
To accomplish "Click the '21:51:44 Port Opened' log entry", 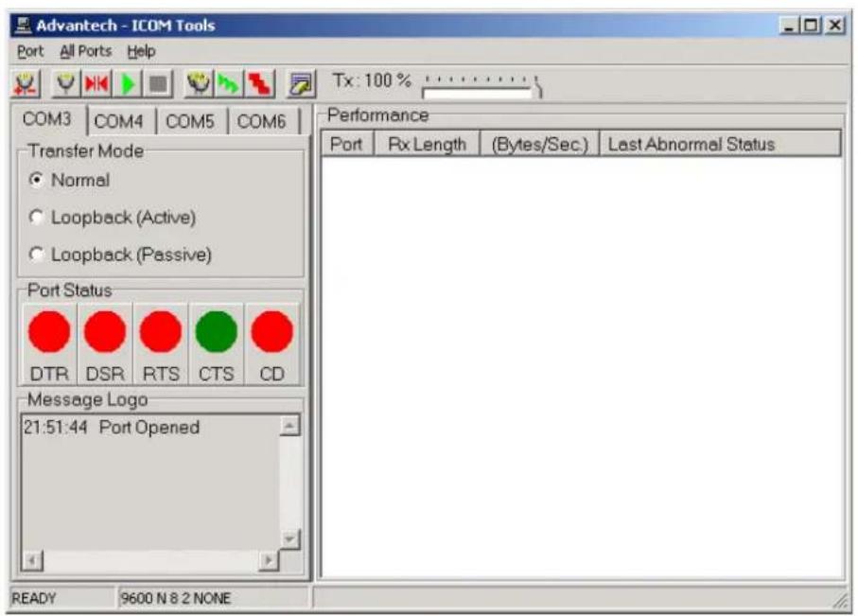I will coord(111,427).
